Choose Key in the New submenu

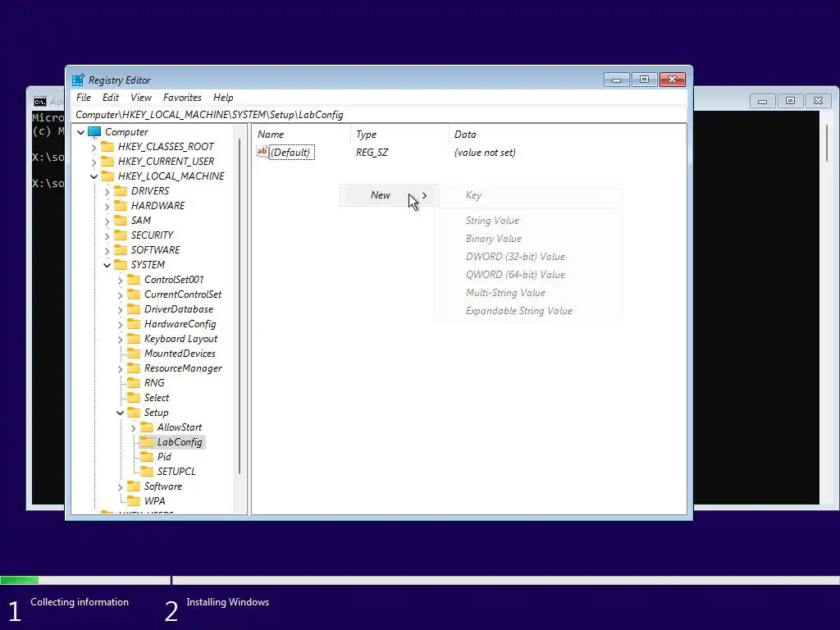pyautogui.click(x=527, y=195)
